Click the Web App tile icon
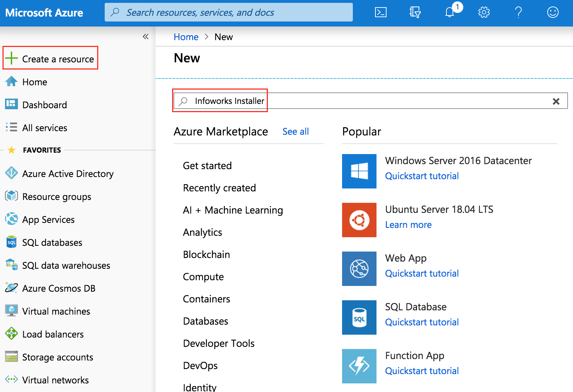The height and width of the screenshot is (392, 573). pos(359,269)
